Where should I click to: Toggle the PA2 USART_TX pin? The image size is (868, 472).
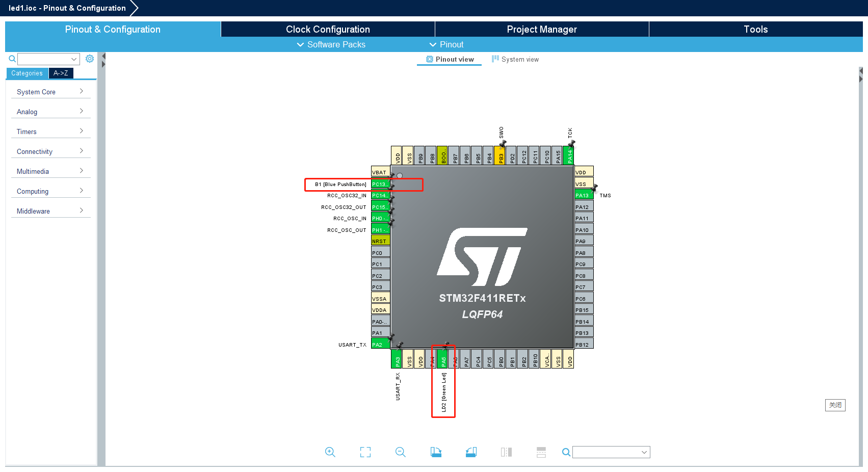click(381, 344)
